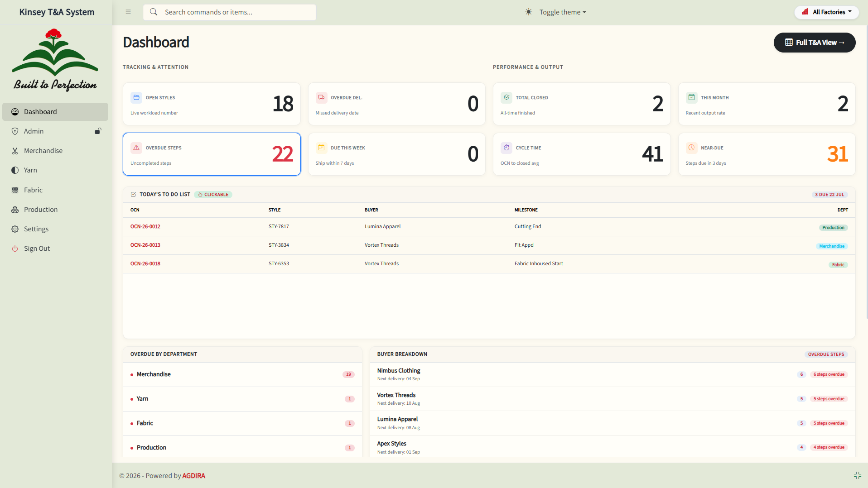Click the This Month calendar icon
This screenshot has height=488, width=868.
(691, 97)
